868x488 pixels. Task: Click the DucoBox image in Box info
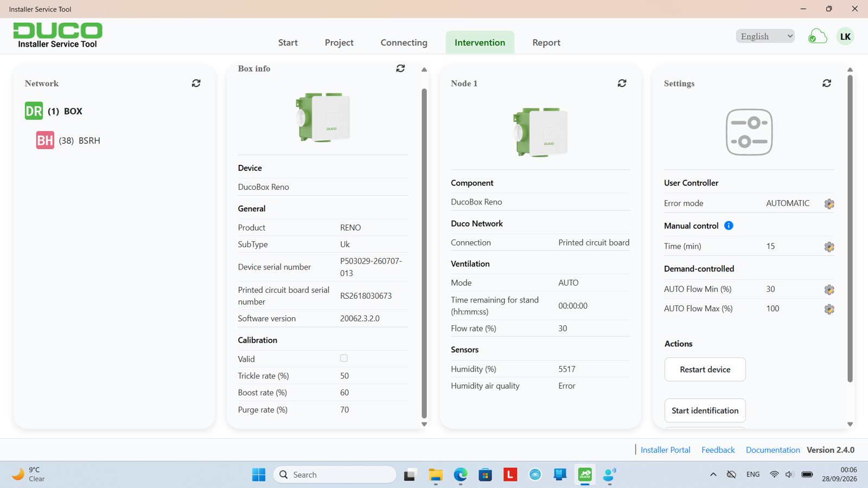click(323, 117)
